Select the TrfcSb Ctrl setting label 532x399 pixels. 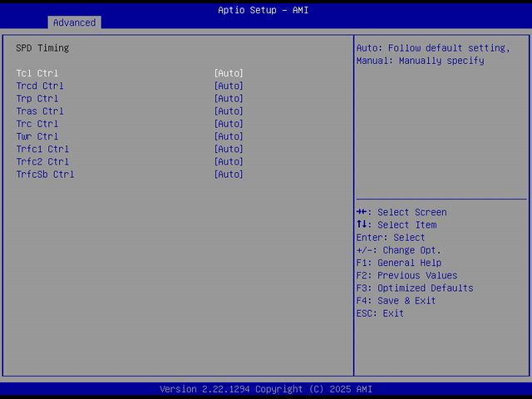(x=45, y=174)
